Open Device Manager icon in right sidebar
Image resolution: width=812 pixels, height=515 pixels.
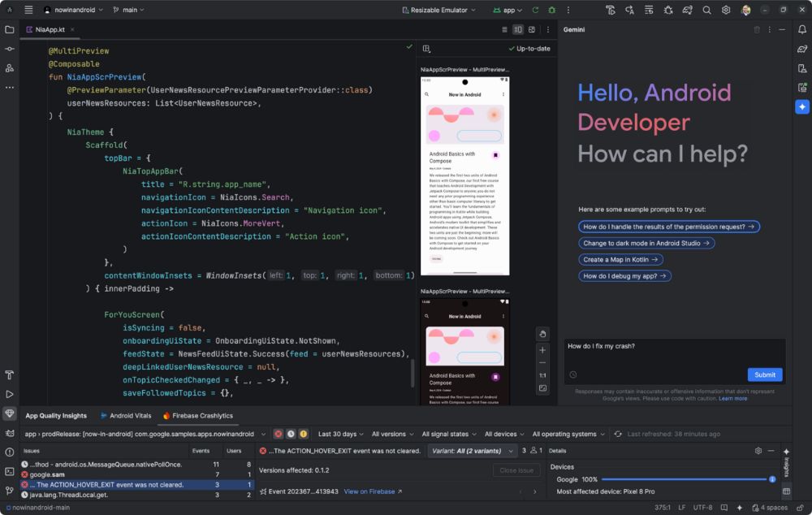[802, 68]
